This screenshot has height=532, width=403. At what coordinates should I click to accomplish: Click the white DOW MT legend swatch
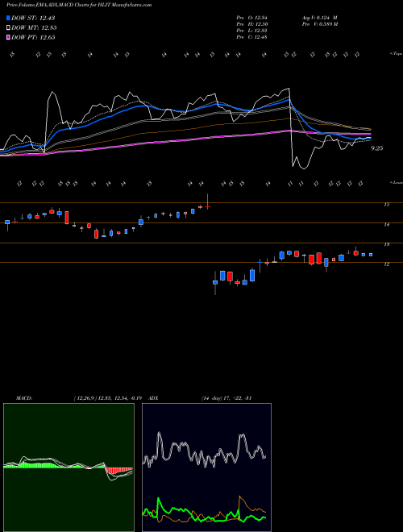point(8,28)
